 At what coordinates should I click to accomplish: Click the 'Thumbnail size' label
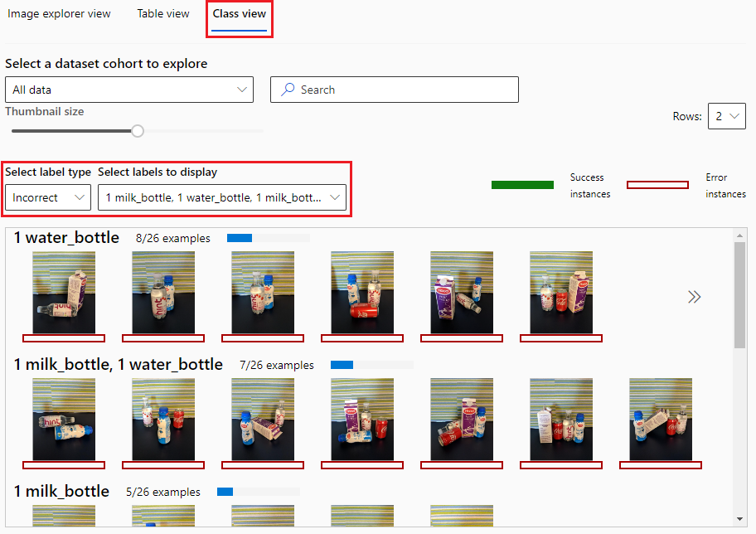pyautogui.click(x=45, y=111)
